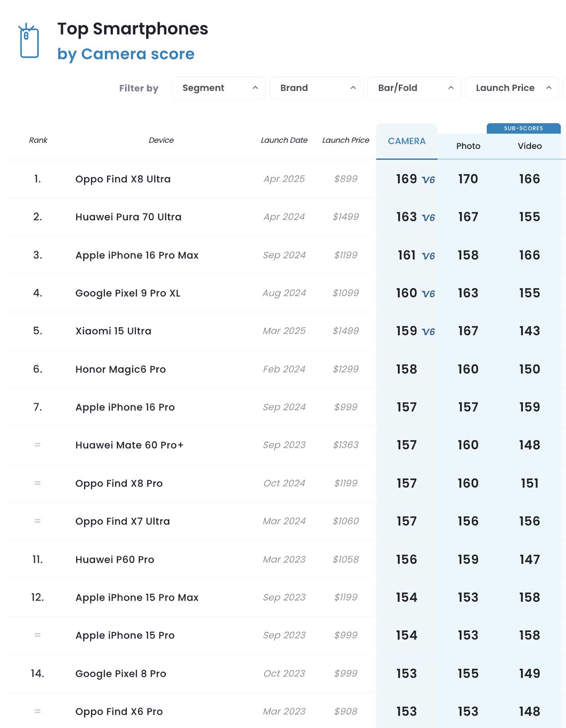Open the Oppo Find X8 Ultra device page
Screen dimensions: 566x728
123,179
